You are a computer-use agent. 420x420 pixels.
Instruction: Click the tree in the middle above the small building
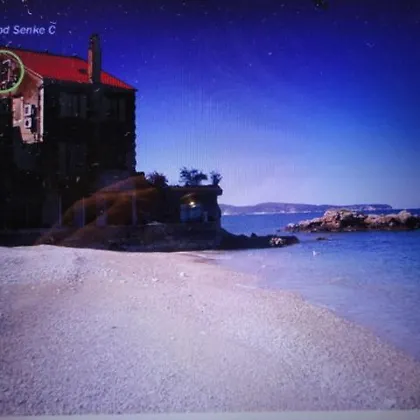(193, 177)
